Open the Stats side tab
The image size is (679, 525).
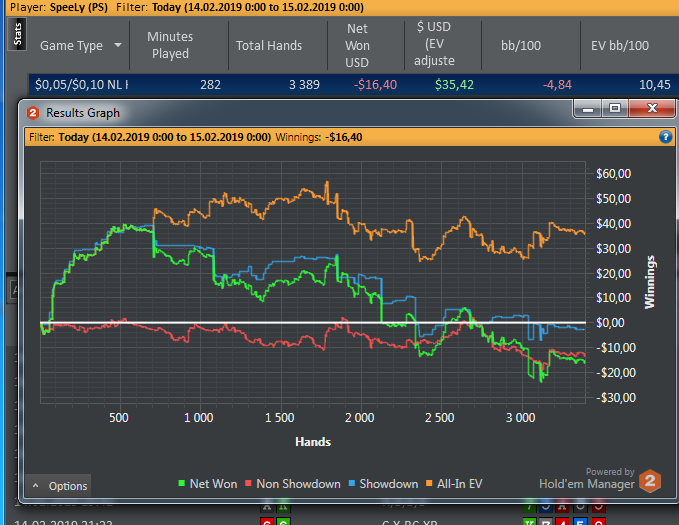[17, 34]
